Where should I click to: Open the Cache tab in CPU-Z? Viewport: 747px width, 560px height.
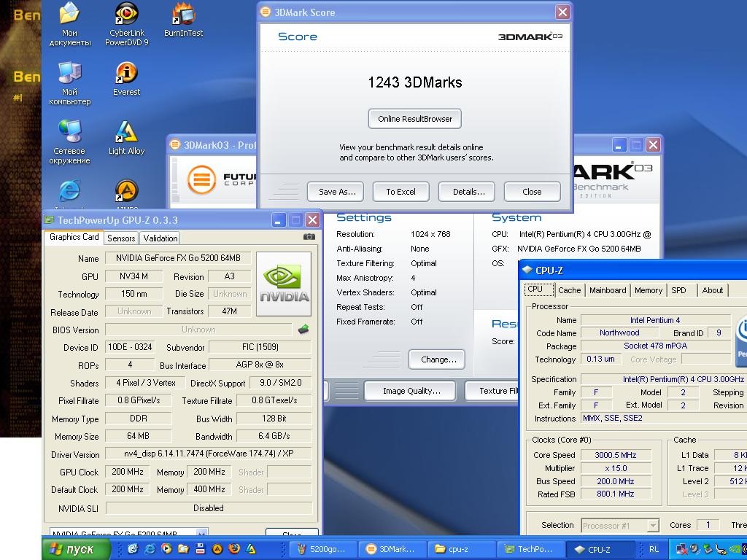569,290
